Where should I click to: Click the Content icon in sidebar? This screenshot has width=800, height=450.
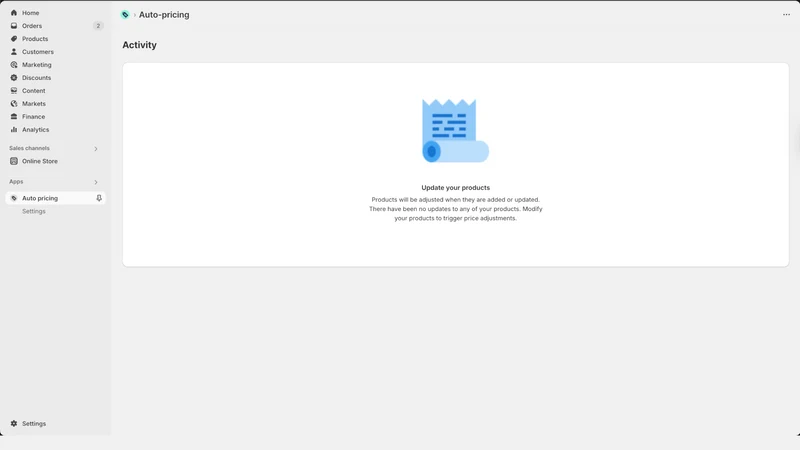pyautogui.click(x=14, y=91)
